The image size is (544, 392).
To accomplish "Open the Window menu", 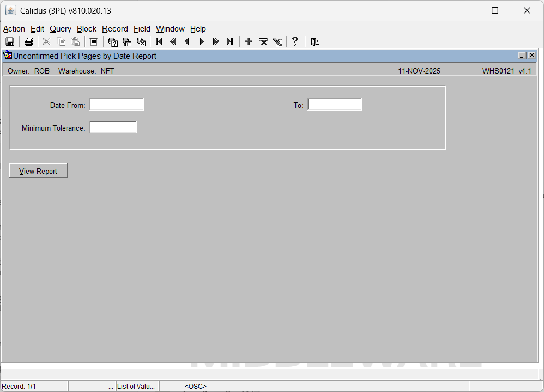I will point(170,29).
